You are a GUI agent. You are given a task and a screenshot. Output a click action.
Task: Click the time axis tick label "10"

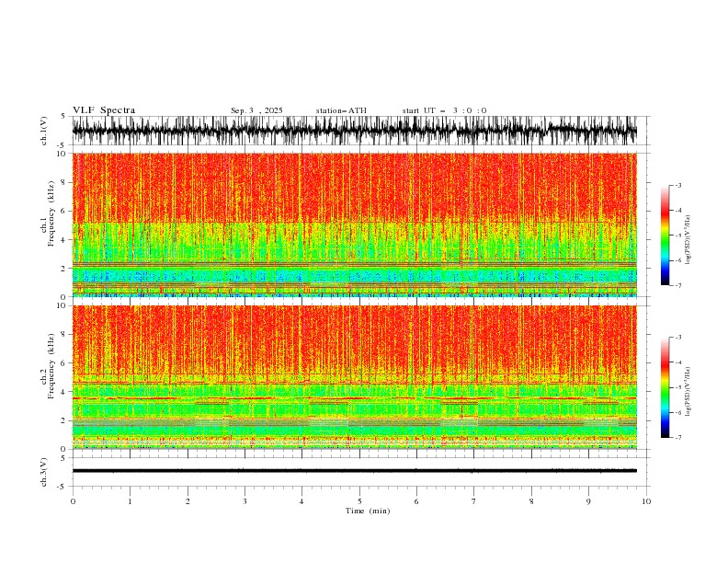tap(646, 501)
